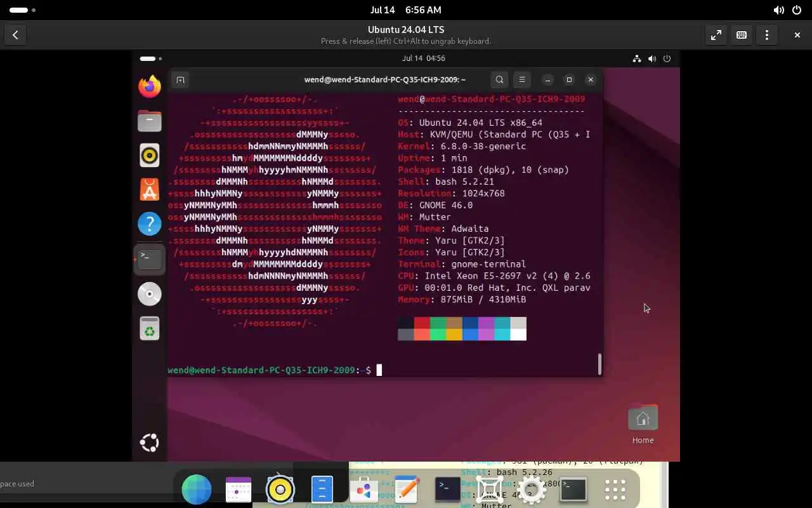Open guest Activities workspace indicator

click(x=151, y=58)
